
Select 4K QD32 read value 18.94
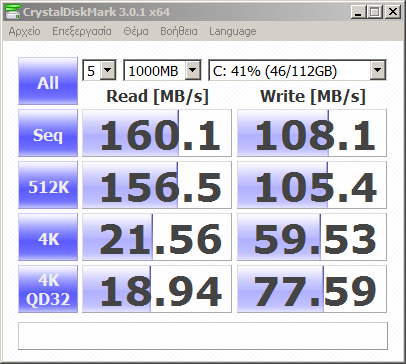157,289
